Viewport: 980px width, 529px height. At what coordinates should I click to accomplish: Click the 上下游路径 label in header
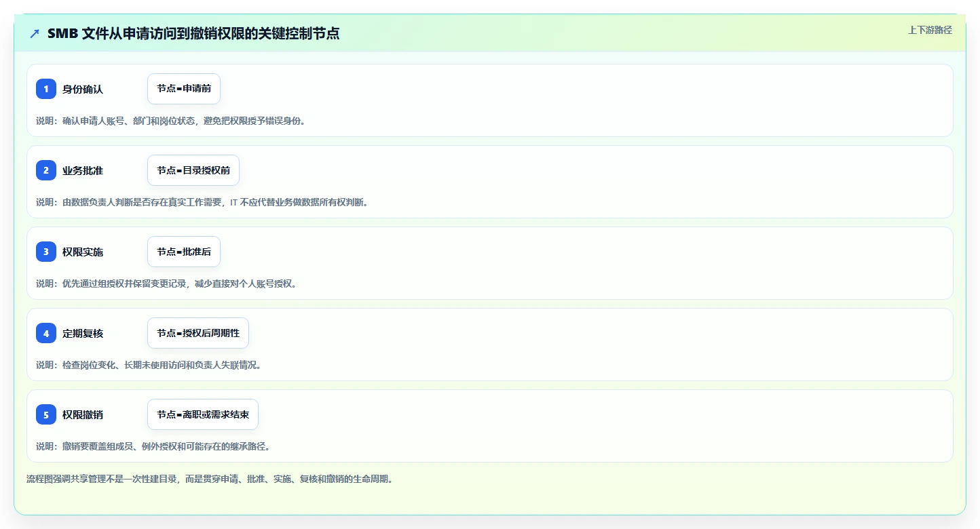[x=930, y=30]
